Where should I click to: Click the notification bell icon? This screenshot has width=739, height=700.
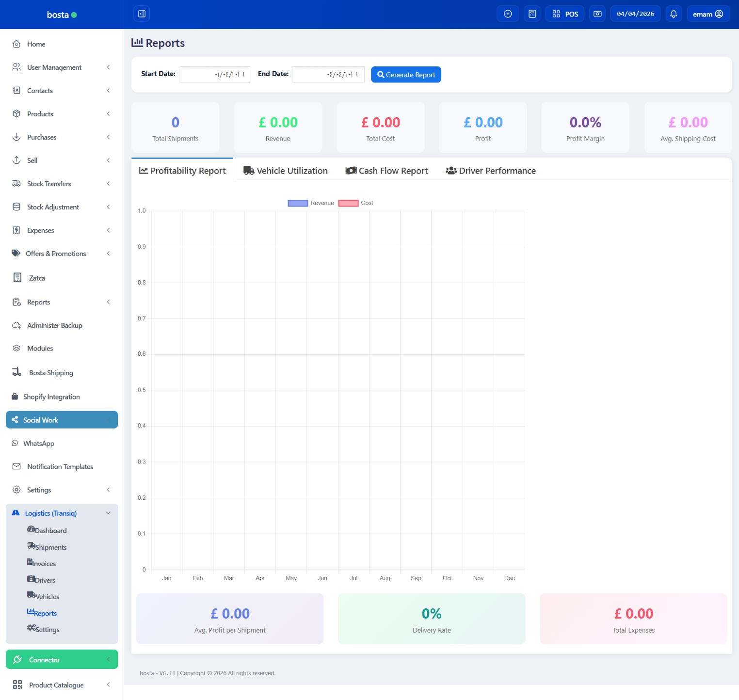point(673,14)
